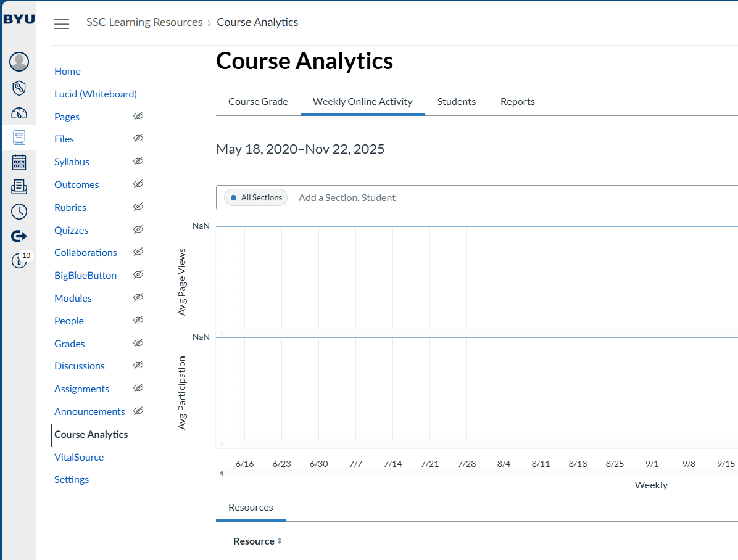This screenshot has width=738, height=560.
Task: Open the Discussions link
Action: coord(80,366)
